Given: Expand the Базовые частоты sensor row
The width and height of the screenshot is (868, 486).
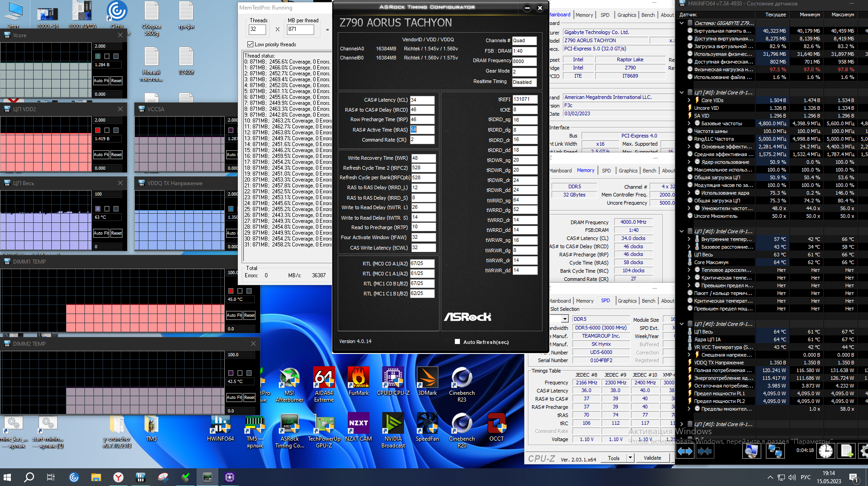Looking at the screenshot, I should 689,123.
